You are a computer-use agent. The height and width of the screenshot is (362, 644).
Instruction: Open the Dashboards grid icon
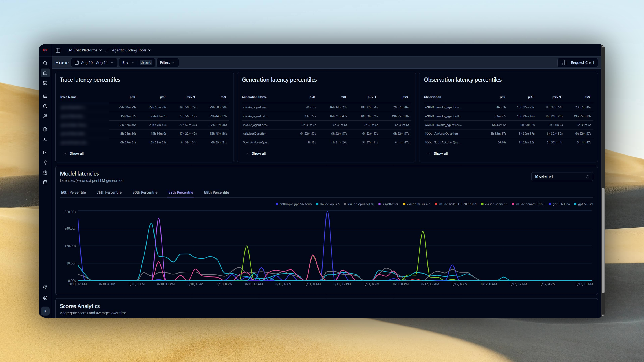(45, 83)
